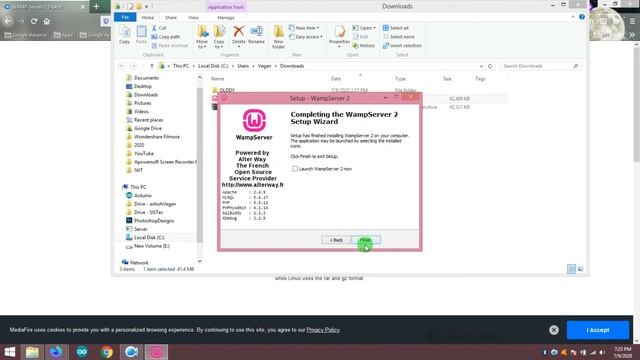Open the Windows Start button
This screenshot has height=360, width=640.
click(9, 352)
